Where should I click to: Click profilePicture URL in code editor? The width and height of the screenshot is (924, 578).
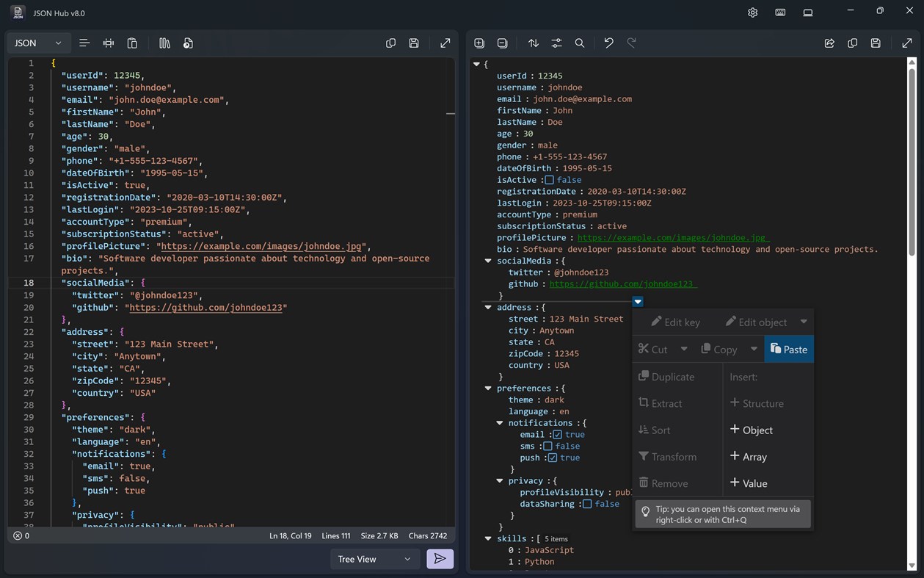point(261,246)
